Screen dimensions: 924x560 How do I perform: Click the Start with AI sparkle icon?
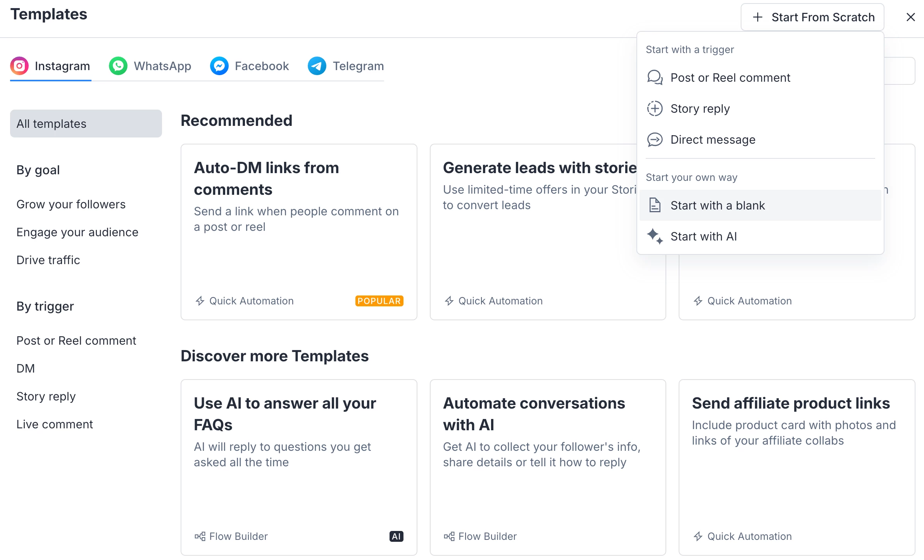click(655, 236)
